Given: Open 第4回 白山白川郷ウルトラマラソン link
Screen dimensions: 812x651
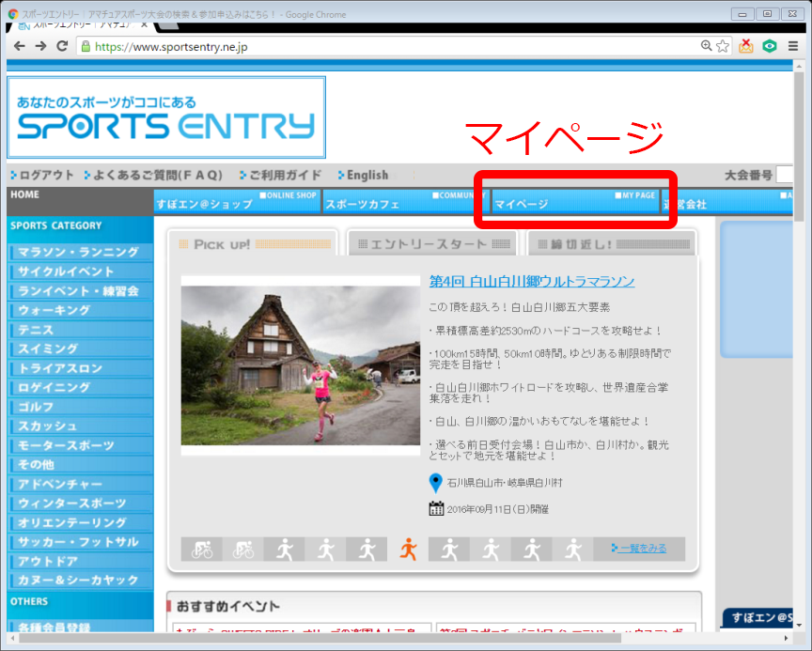Looking at the screenshot, I should click(x=532, y=282).
